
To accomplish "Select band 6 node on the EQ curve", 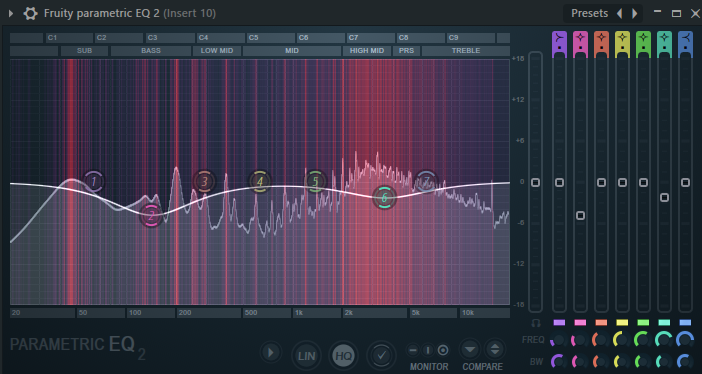I will click(384, 198).
